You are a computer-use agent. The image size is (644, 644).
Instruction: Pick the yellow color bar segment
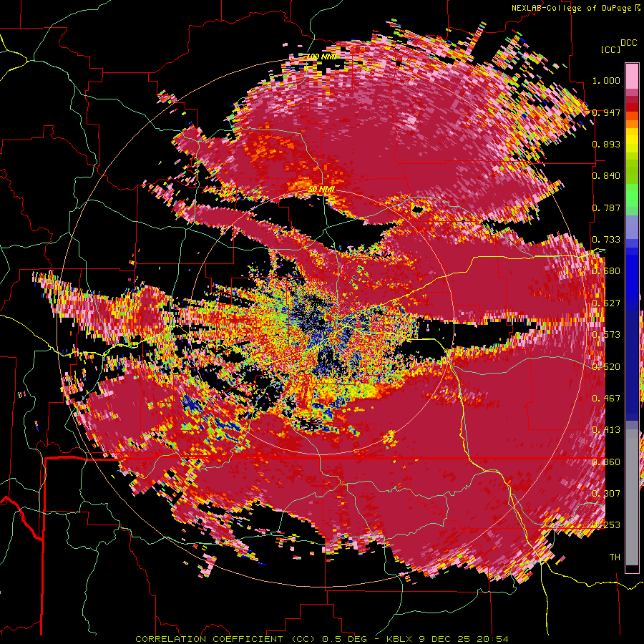tap(632, 140)
